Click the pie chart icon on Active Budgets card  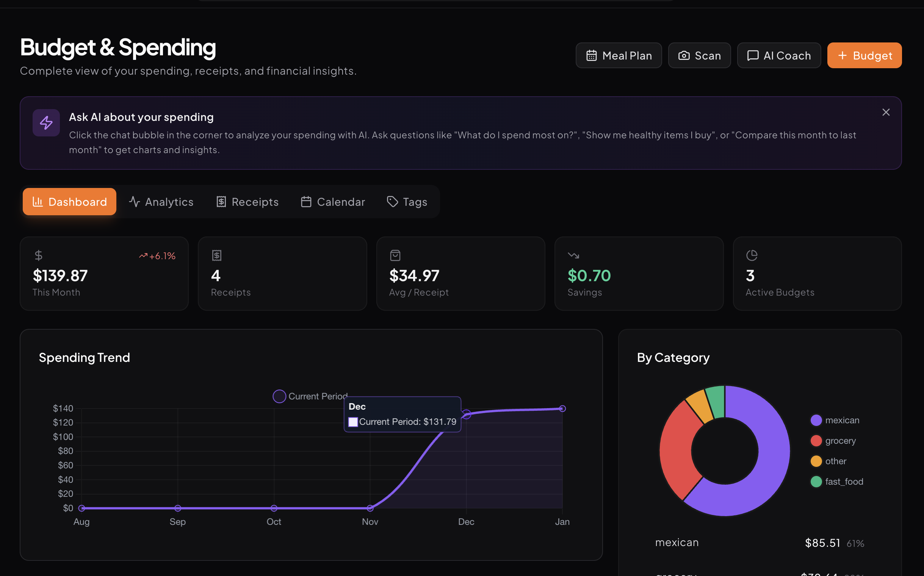(x=752, y=255)
